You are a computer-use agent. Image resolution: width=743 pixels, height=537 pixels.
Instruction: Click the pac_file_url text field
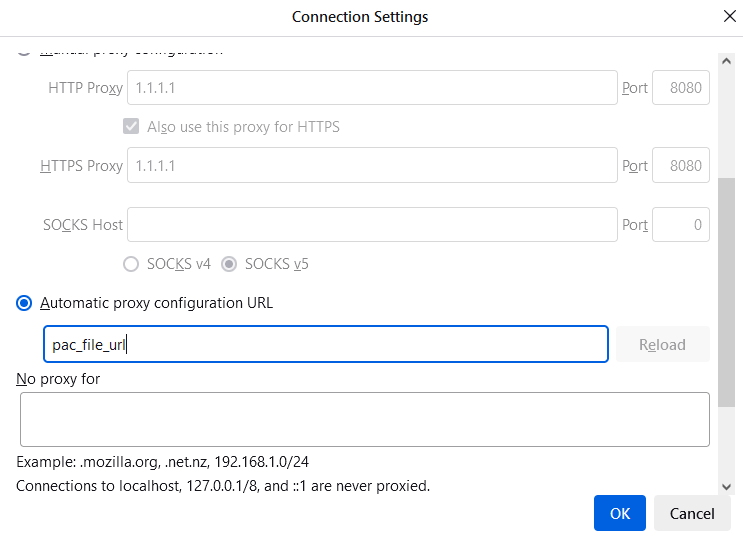pos(325,344)
